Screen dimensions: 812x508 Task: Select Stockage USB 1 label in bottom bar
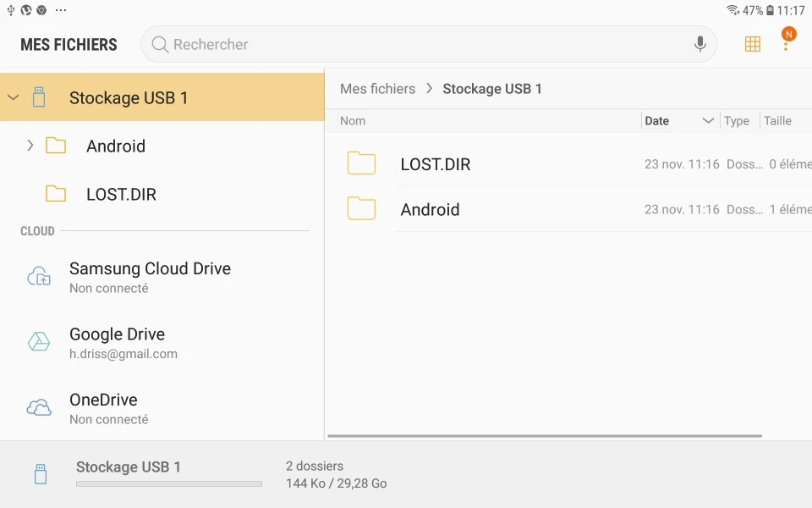click(x=129, y=467)
